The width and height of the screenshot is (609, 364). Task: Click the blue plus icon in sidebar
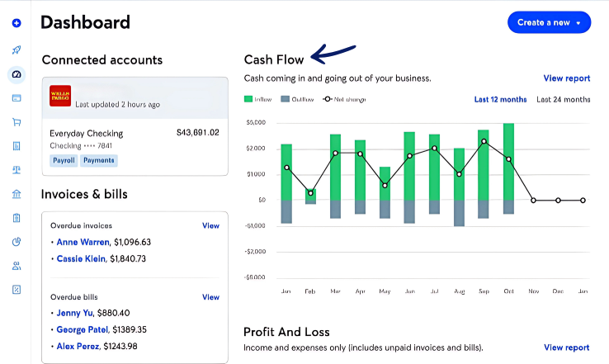[17, 23]
